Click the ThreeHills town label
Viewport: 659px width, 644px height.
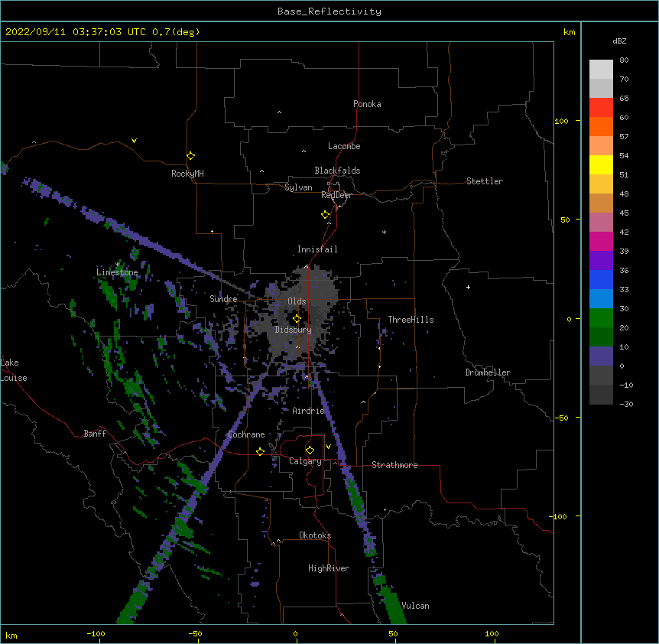click(x=411, y=320)
